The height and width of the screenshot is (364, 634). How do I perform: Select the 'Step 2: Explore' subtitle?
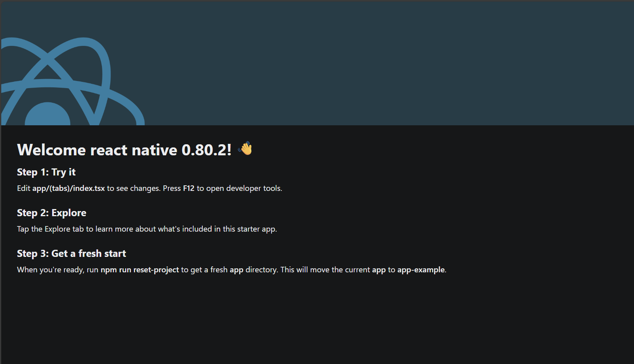point(51,213)
